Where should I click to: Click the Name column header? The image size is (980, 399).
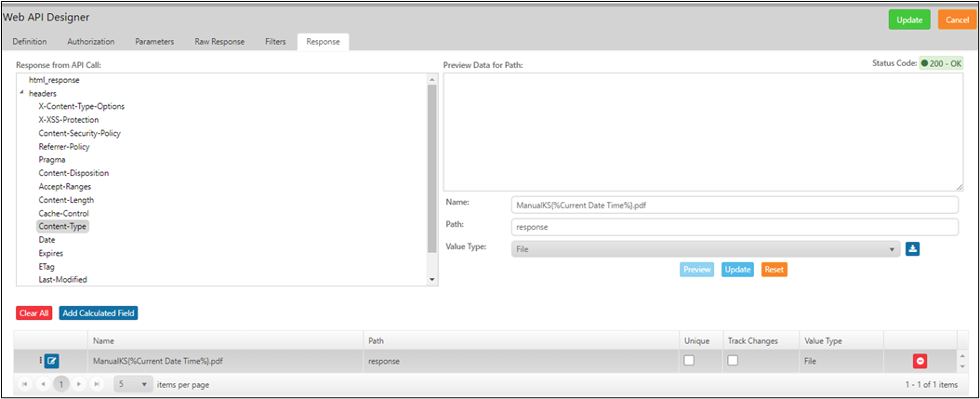(225, 340)
